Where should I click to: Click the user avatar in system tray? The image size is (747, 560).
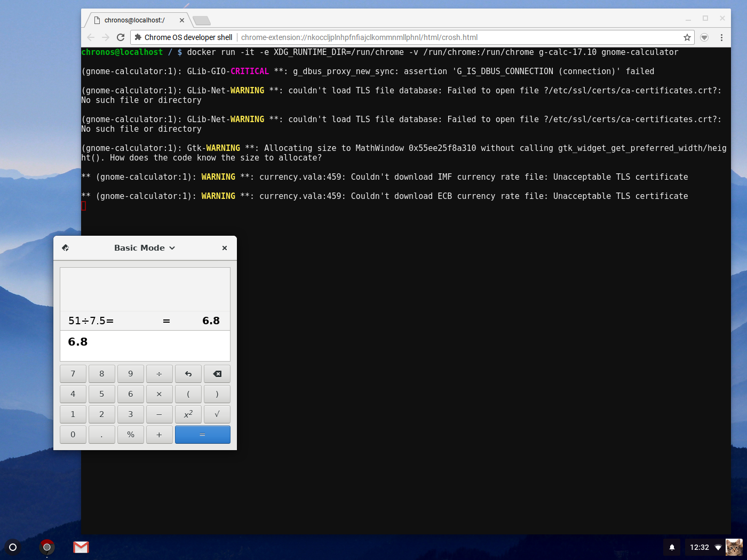coord(734,547)
